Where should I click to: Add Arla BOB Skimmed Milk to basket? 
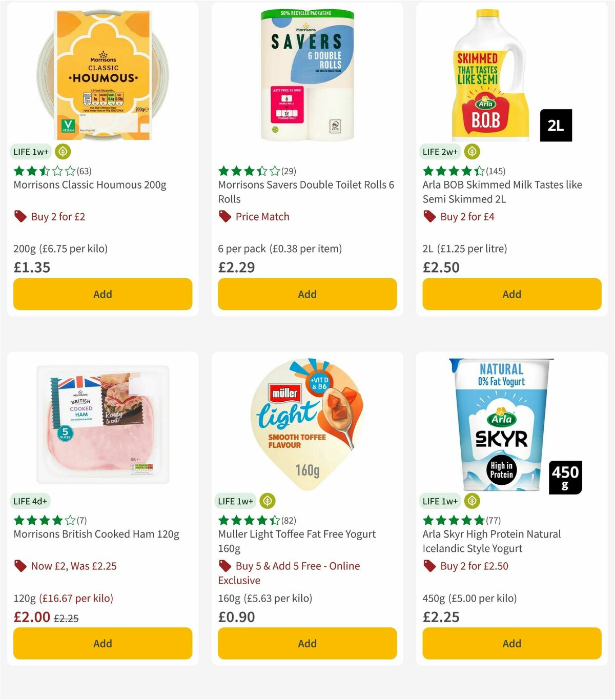pyautogui.click(x=511, y=294)
